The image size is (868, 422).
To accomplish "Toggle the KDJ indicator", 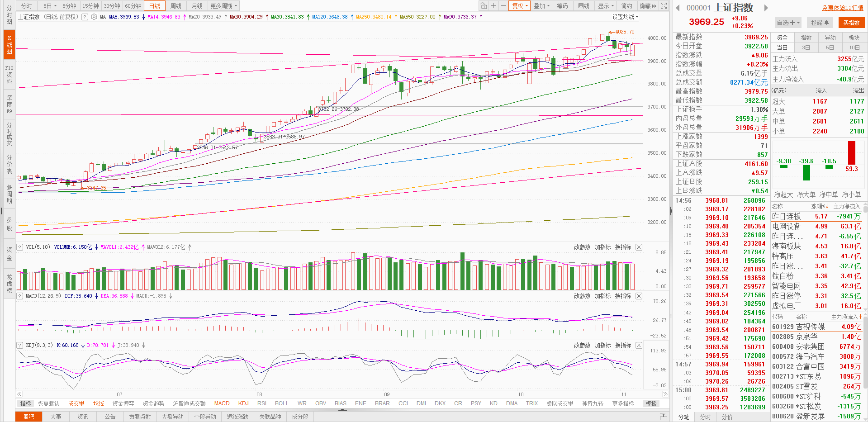I will 243,403.
